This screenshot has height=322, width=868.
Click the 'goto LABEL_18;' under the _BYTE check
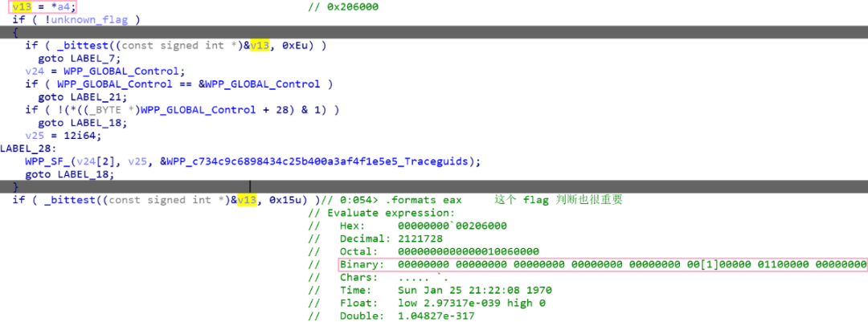click(x=82, y=123)
